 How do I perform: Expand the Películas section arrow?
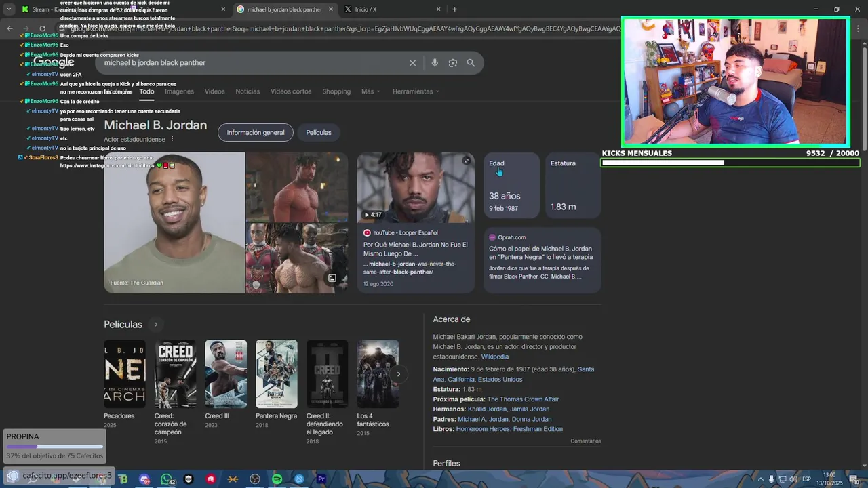click(x=155, y=325)
